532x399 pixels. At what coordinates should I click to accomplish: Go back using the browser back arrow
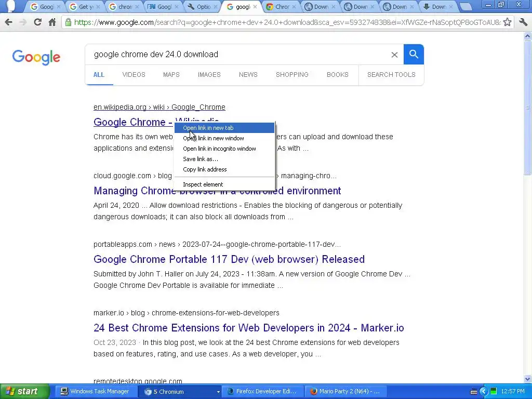(x=8, y=22)
